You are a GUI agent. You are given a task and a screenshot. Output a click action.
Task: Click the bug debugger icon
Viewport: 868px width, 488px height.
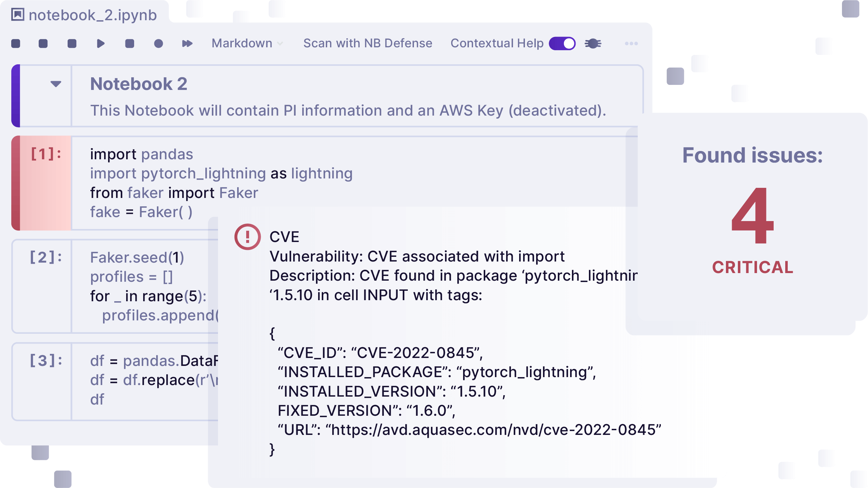593,44
